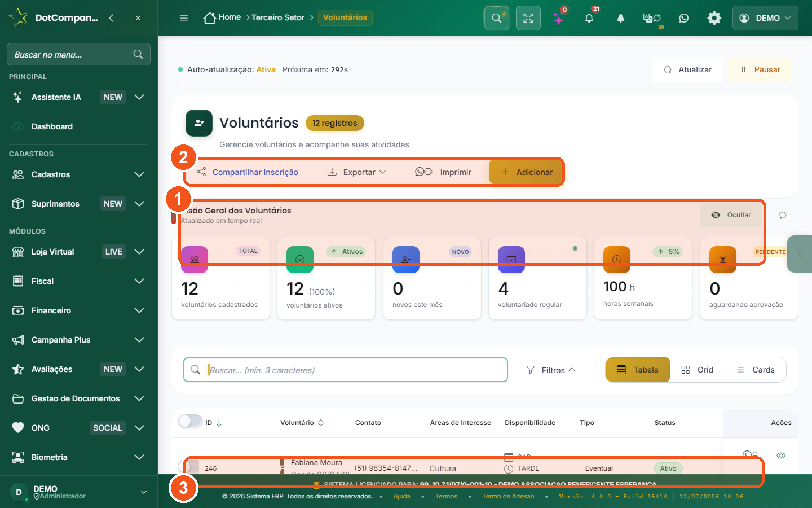
Task: Click the Voluntários breadcrumb tag
Action: point(345,17)
